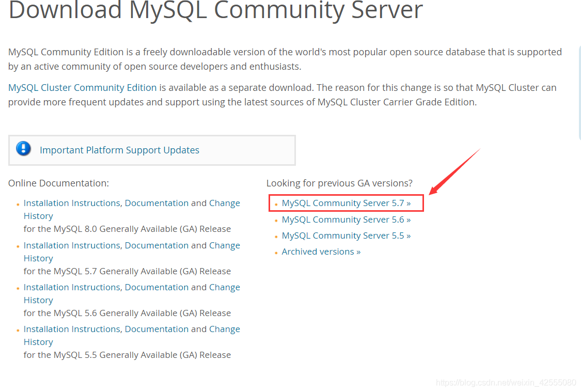
Task: Open Change History for MySQL 5.5 release
Action: [225, 329]
